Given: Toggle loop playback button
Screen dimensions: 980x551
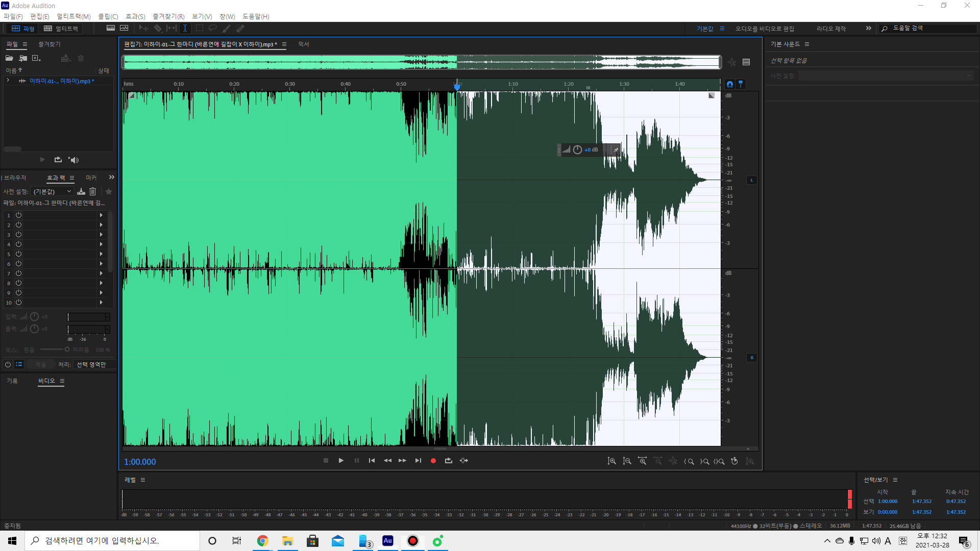Looking at the screenshot, I should [448, 461].
